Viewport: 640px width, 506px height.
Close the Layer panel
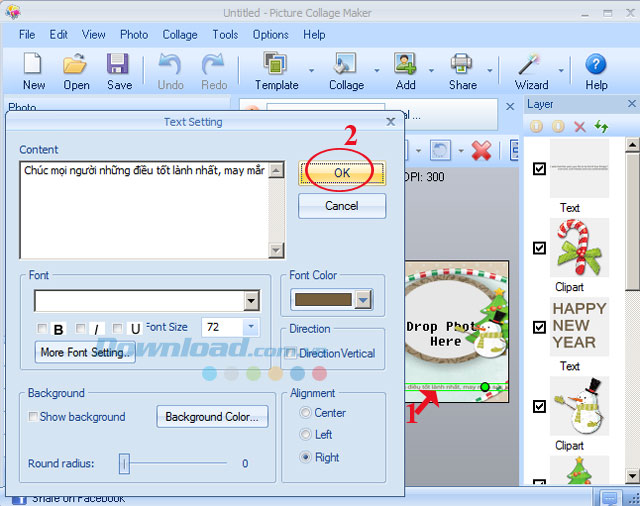pos(631,104)
